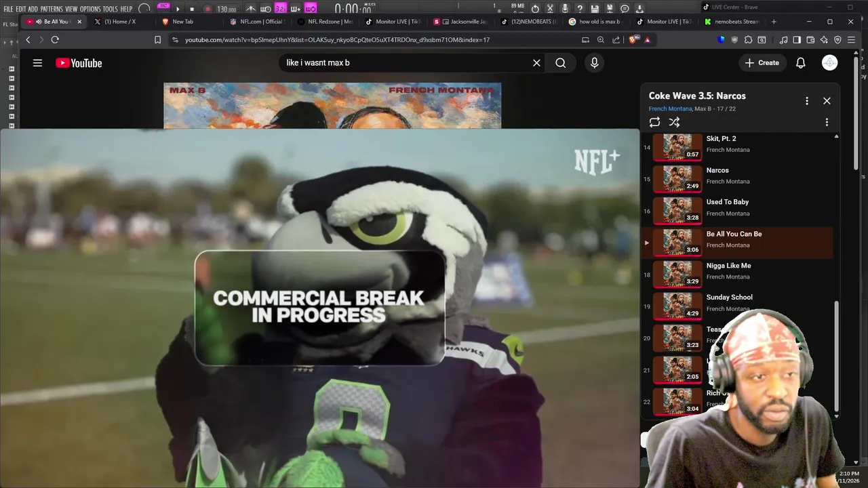Toggle loop playlist in Coke Wave panel
The height and width of the screenshot is (488, 868).
coord(654,122)
